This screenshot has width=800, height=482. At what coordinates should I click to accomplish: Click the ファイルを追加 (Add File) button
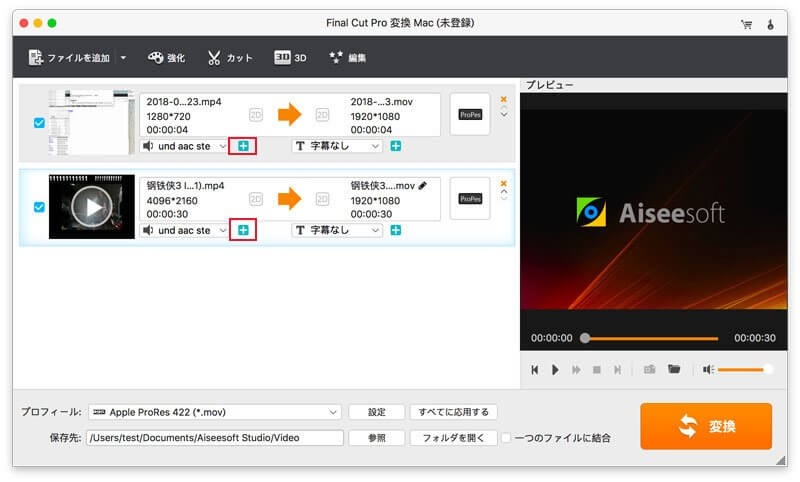(x=69, y=58)
